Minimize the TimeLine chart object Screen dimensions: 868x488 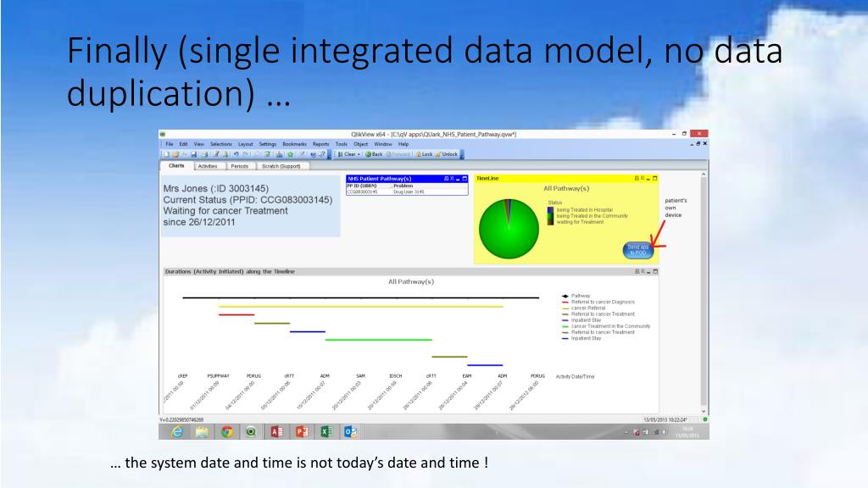tap(648, 178)
